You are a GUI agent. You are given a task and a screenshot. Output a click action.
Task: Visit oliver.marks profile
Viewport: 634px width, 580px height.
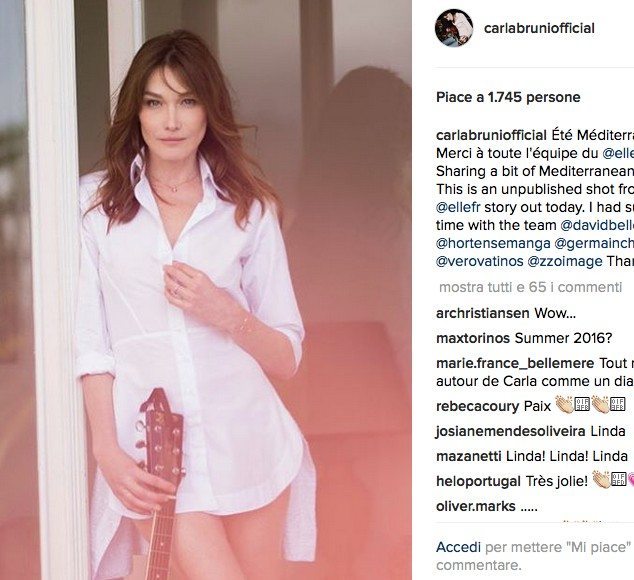[476, 506]
